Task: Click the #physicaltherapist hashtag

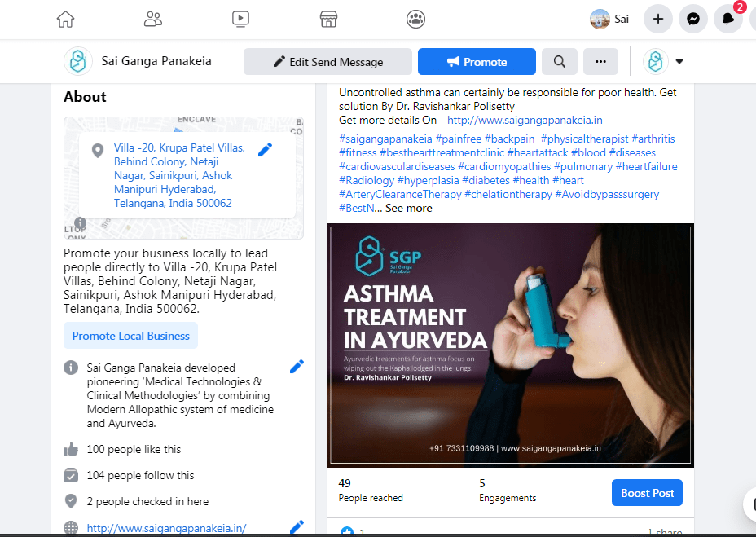Action: (x=584, y=139)
